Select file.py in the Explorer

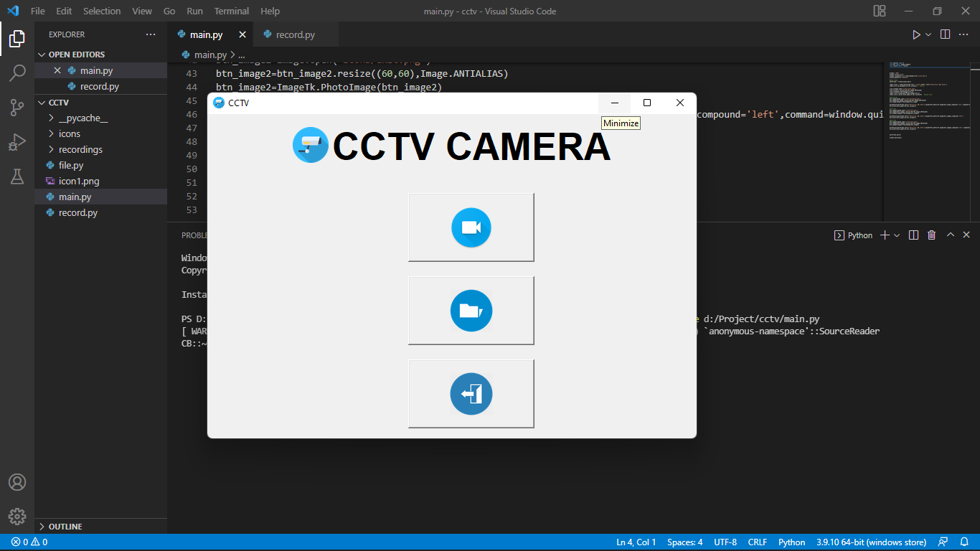point(71,165)
